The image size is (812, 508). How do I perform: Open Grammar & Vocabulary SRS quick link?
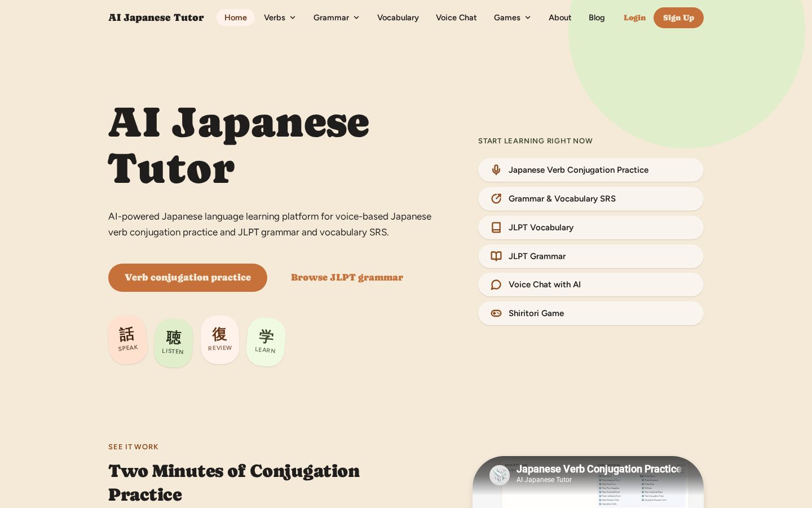point(591,199)
